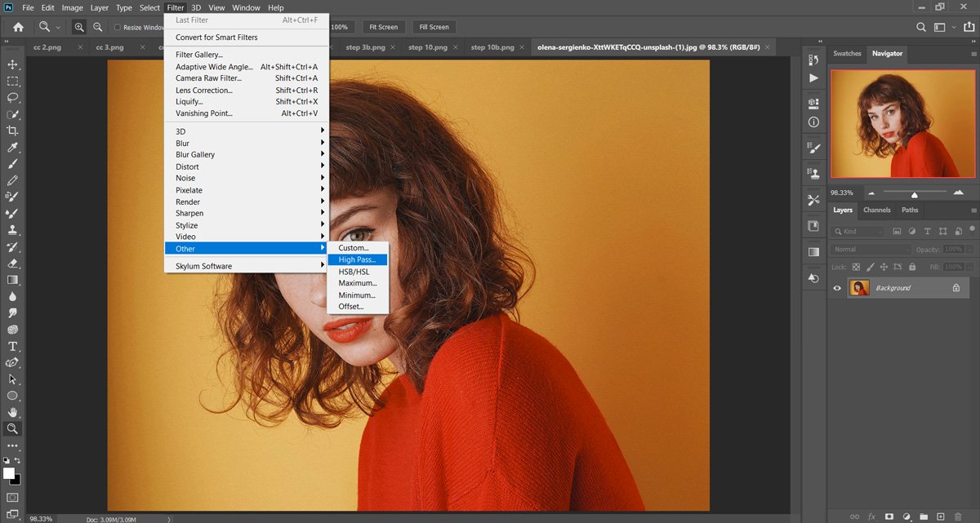
Task: Click the Fit Screen button
Action: click(383, 26)
